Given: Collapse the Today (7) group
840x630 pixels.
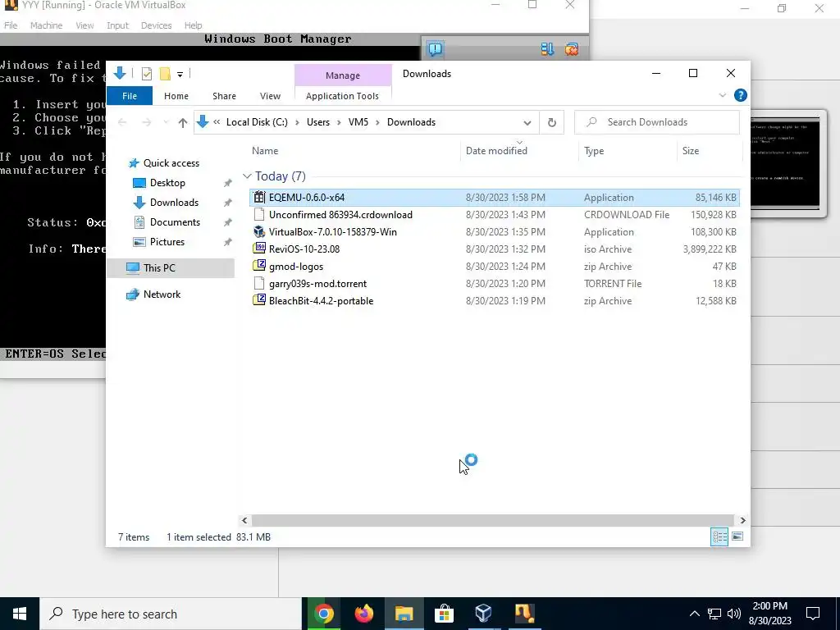Looking at the screenshot, I should tap(247, 176).
